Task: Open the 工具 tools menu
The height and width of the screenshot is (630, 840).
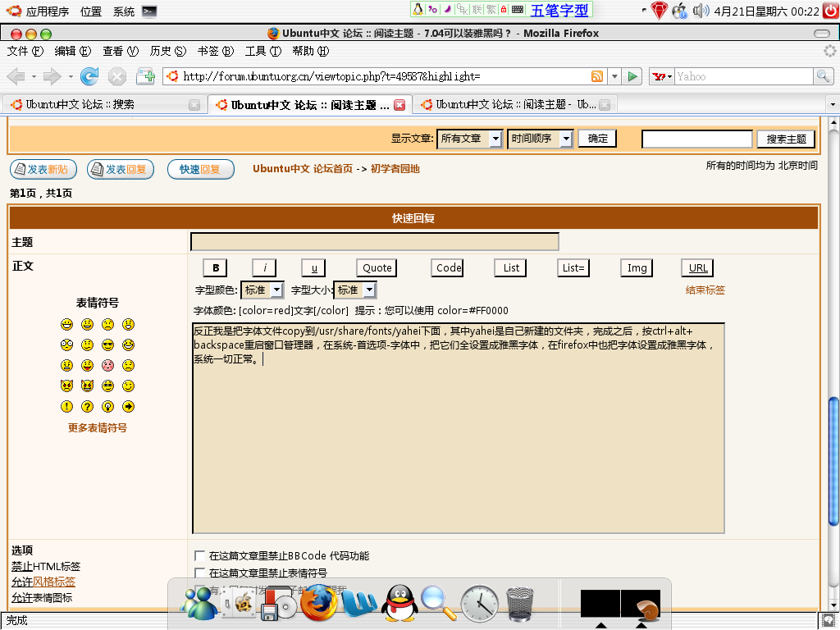Action: (263, 51)
